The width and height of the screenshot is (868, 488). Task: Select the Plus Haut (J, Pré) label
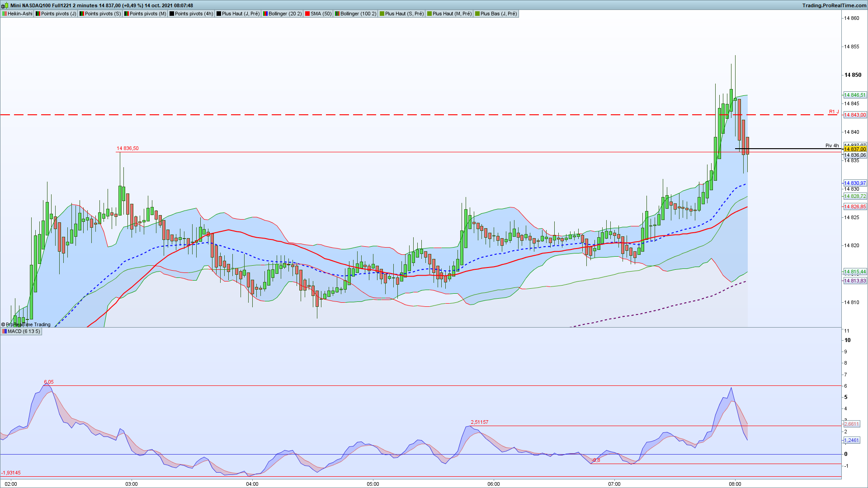(241, 14)
